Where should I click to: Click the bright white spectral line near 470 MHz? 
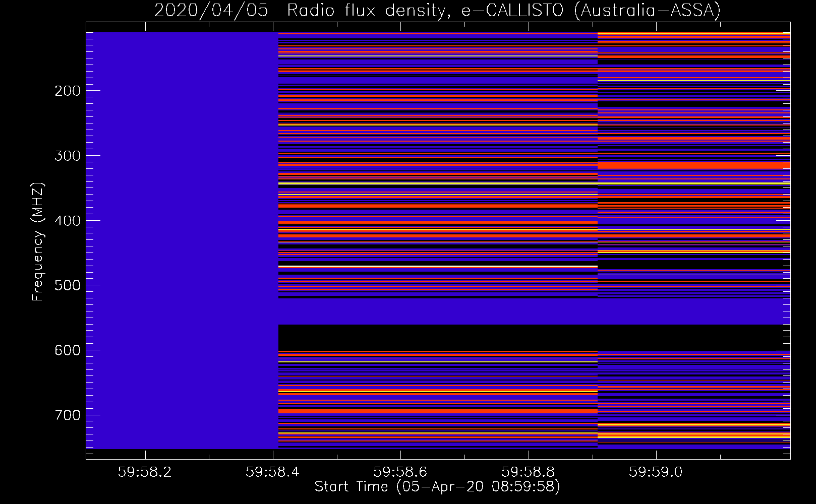click(438, 266)
